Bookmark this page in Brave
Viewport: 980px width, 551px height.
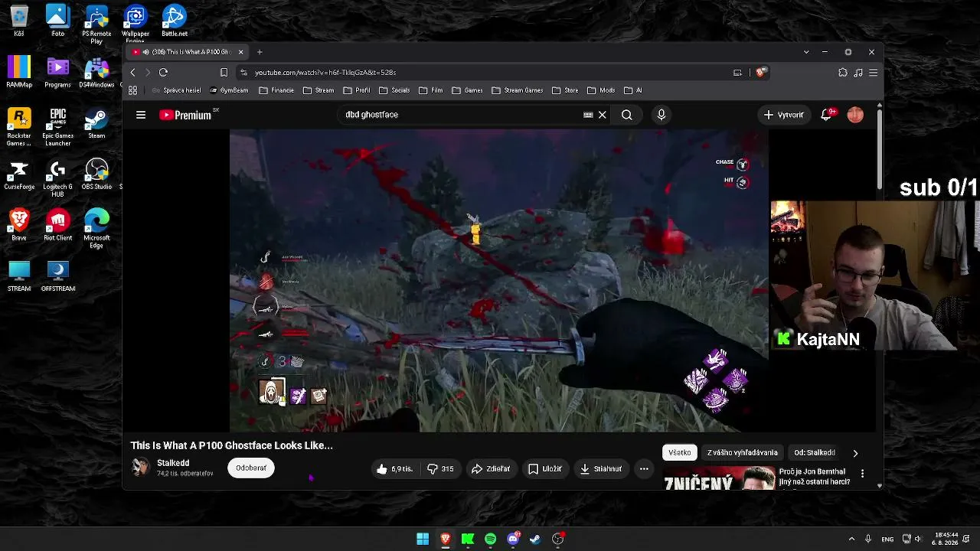click(x=224, y=72)
